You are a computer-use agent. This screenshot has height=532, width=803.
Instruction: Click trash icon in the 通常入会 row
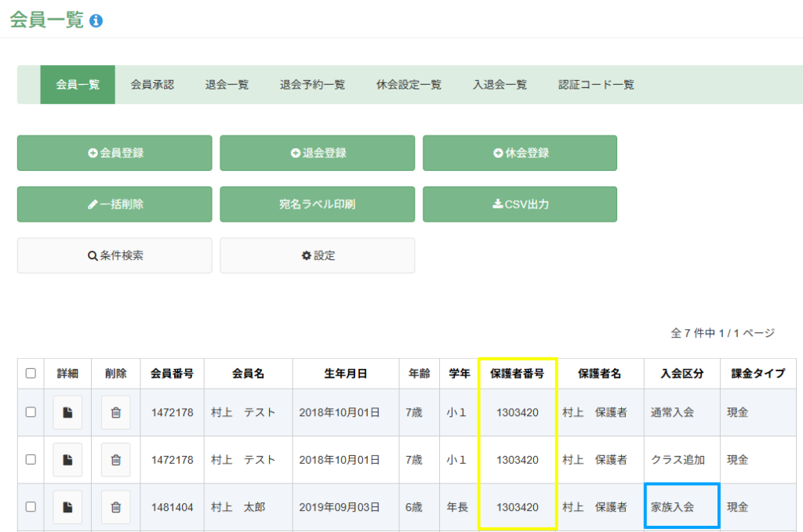pyautogui.click(x=115, y=412)
